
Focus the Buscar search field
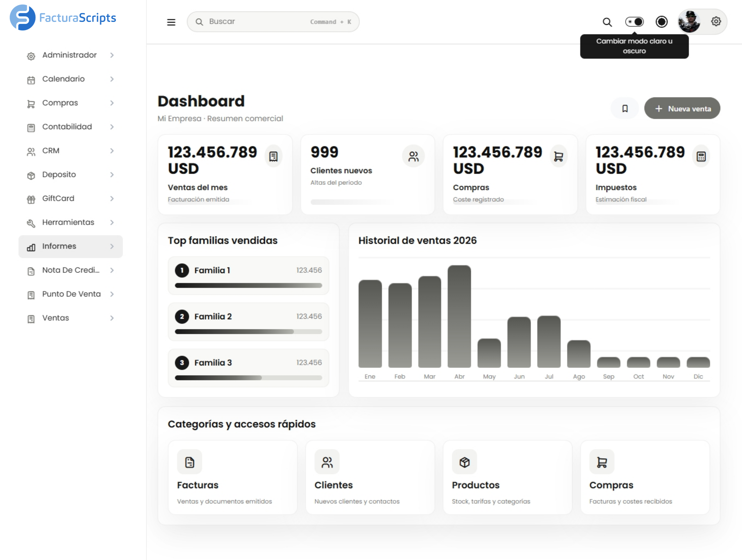[273, 22]
